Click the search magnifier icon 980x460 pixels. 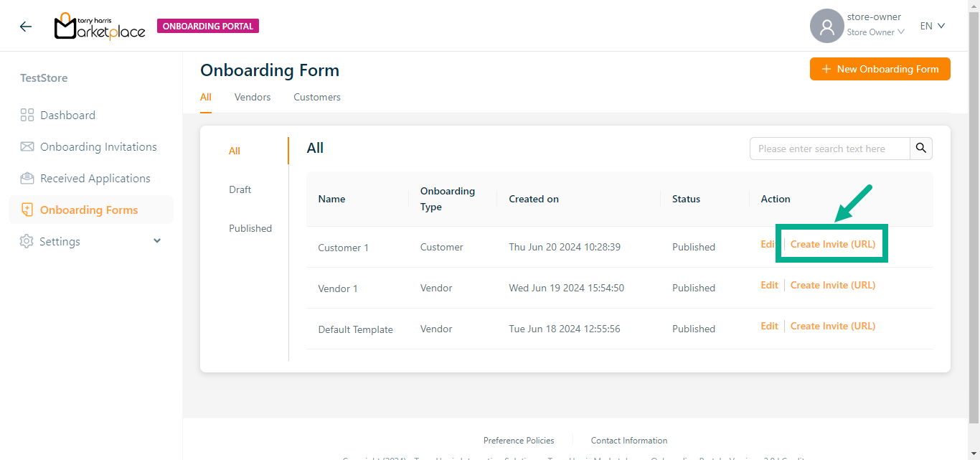pyautogui.click(x=921, y=149)
